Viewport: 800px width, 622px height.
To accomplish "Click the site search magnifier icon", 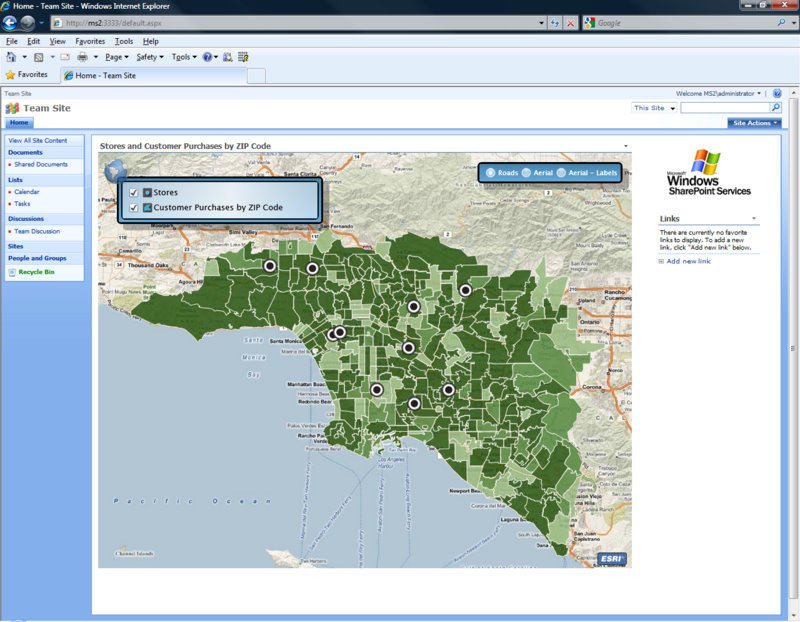I will tap(775, 107).
